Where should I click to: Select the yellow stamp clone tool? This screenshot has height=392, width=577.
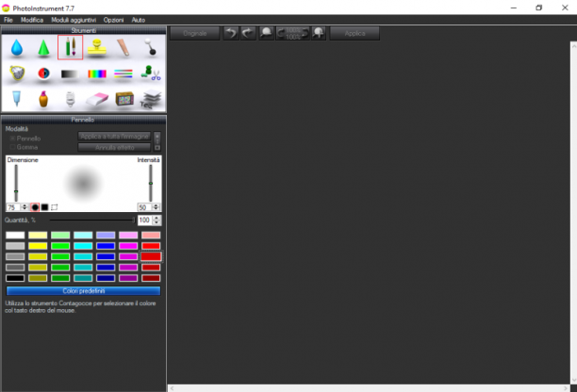(x=97, y=47)
